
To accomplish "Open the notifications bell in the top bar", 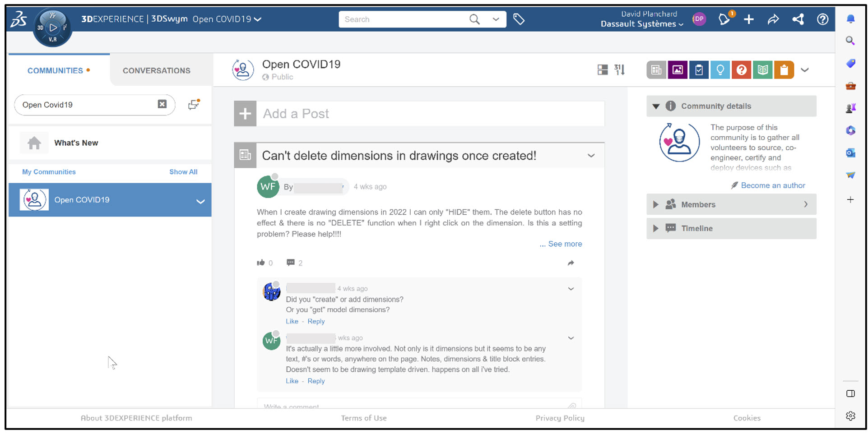I will 724,19.
